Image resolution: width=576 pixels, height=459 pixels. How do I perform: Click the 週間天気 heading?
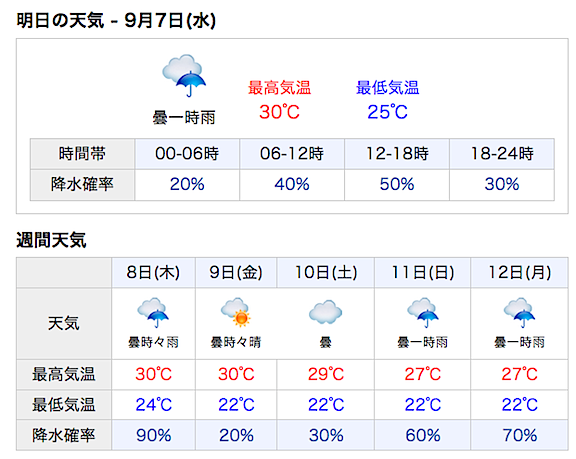pos(51,241)
